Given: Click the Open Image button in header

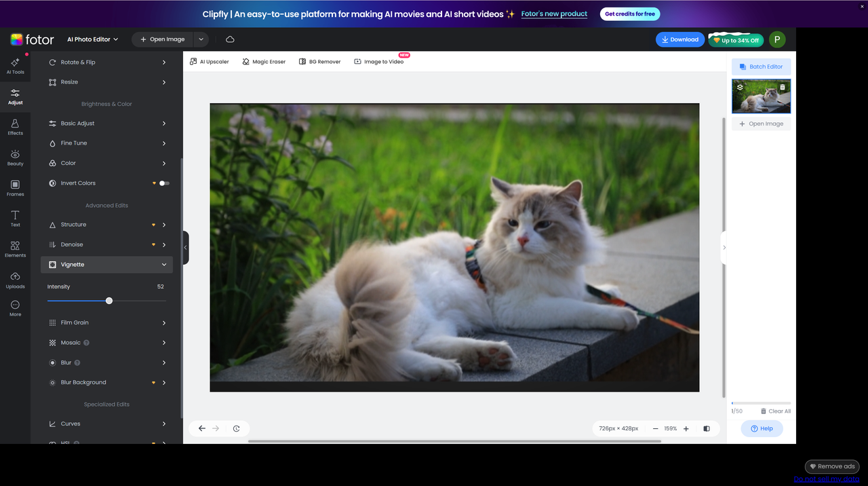Looking at the screenshot, I should coord(162,39).
